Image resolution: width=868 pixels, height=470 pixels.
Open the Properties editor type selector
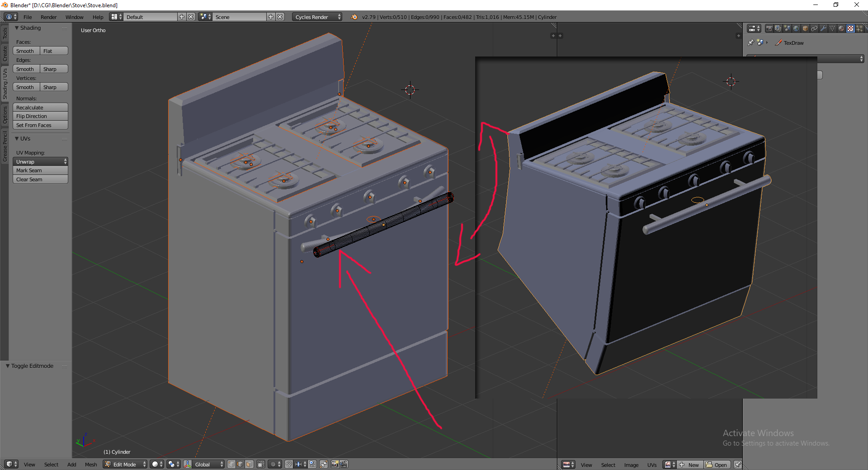point(754,28)
